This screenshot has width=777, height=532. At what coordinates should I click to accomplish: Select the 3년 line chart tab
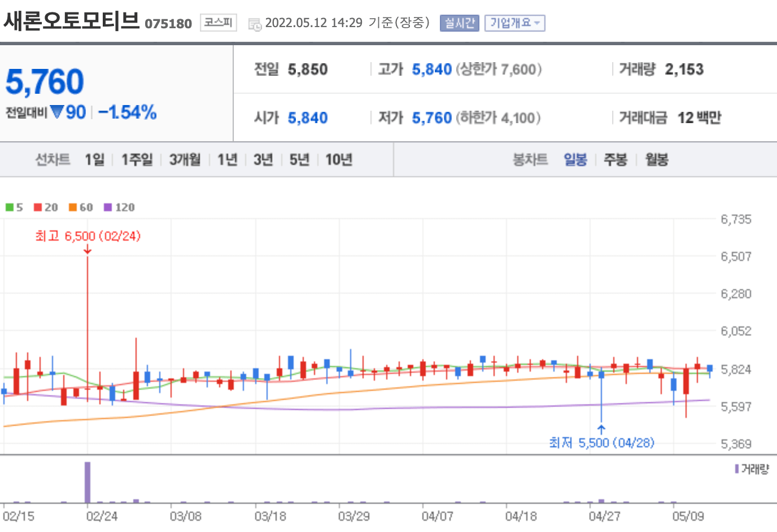pyautogui.click(x=263, y=160)
